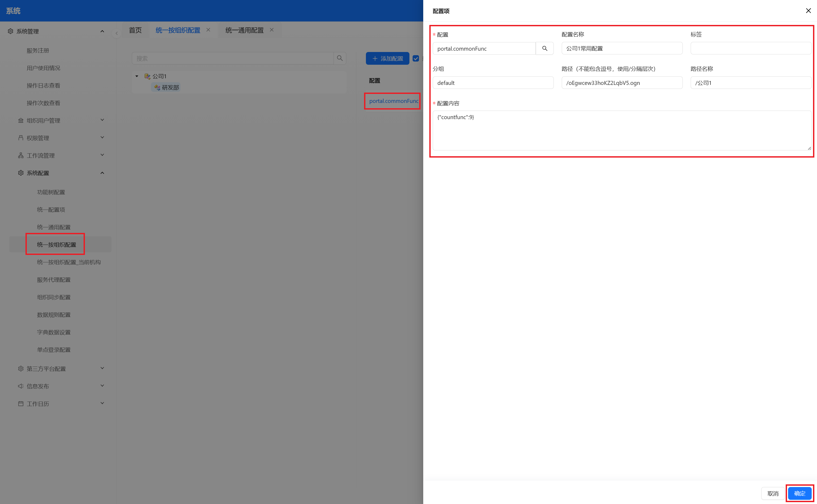The height and width of the screenshot is (504, 817).
Task: Close the 统一通用配置 tab
Action: [x=272, y=30]
